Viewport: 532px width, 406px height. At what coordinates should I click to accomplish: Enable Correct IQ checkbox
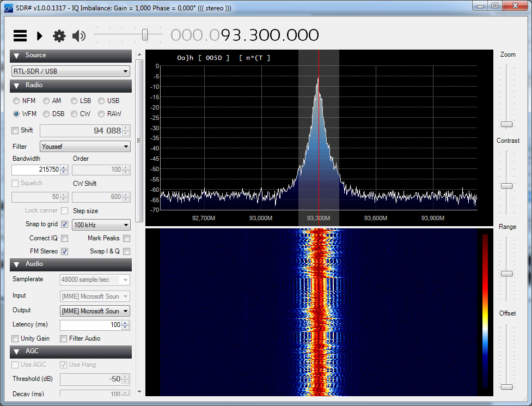(x=64, y=238)
